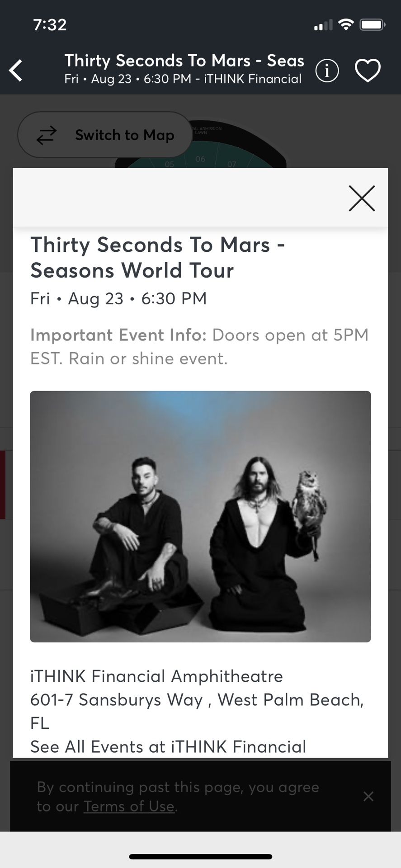
Task: Dismiss the Terms of Use banner
Action: tap(368, 796)
